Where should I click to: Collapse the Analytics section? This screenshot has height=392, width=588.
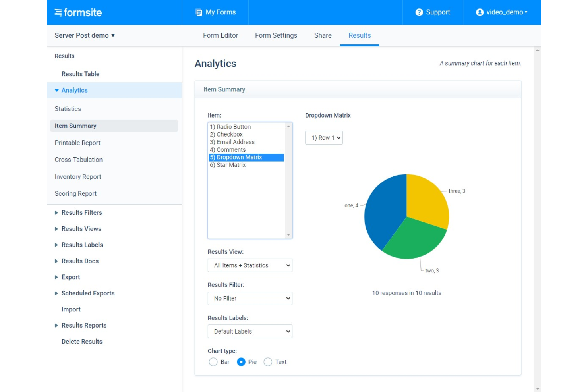74,90
